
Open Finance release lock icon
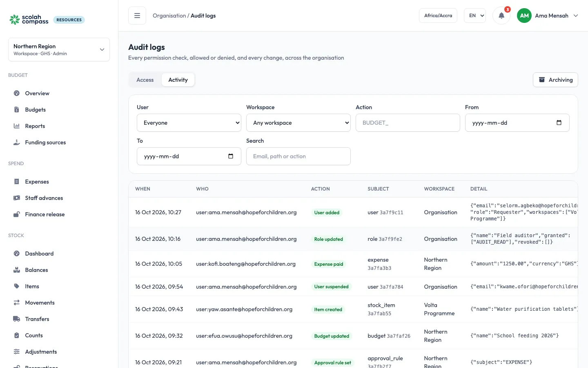(17, 214)
